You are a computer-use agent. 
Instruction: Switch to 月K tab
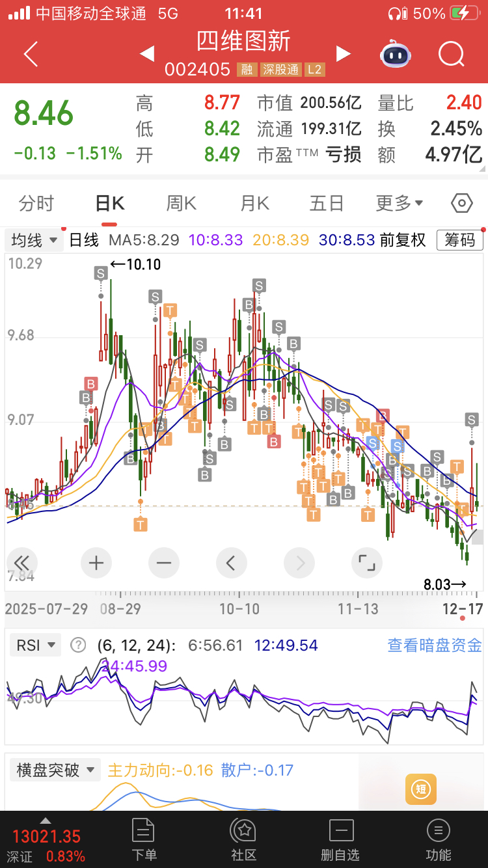click(254, 204)
